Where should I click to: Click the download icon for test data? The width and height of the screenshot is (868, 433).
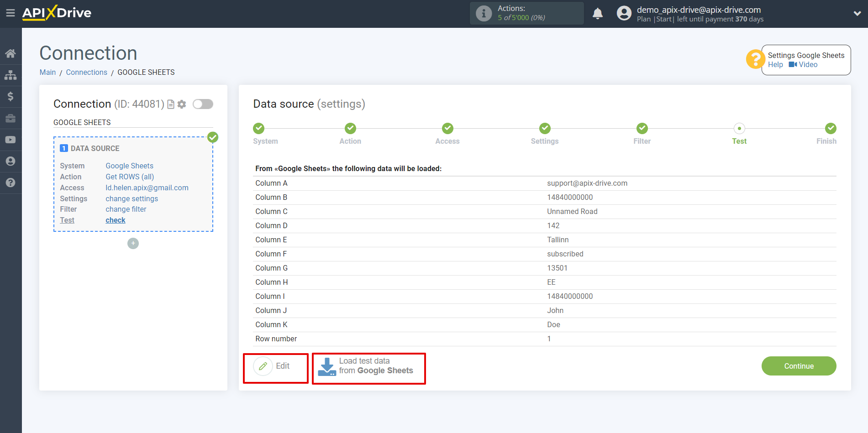[327, 366]
